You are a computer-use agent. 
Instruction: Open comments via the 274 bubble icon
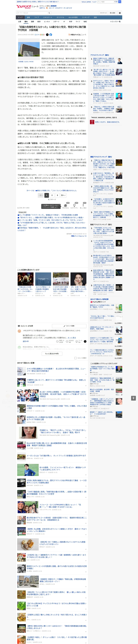[x=37, y=35]
